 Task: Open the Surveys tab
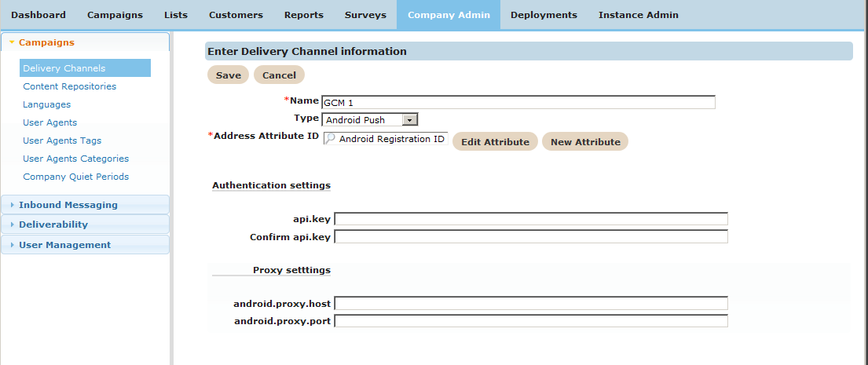[x=365, y=15]
